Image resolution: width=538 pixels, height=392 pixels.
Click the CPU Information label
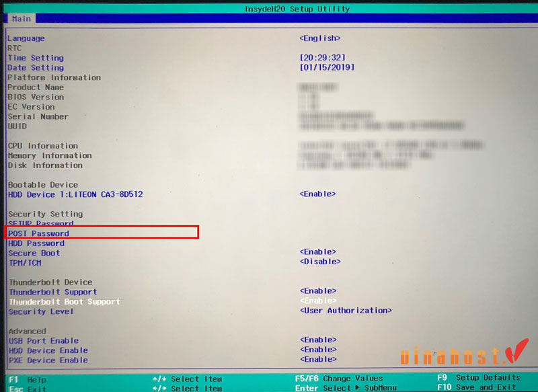point(43,146)
